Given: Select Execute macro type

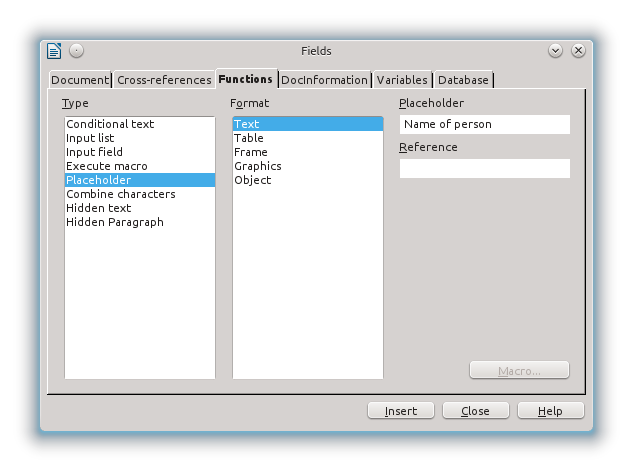Looking at the screenshot, I should 107,166.
